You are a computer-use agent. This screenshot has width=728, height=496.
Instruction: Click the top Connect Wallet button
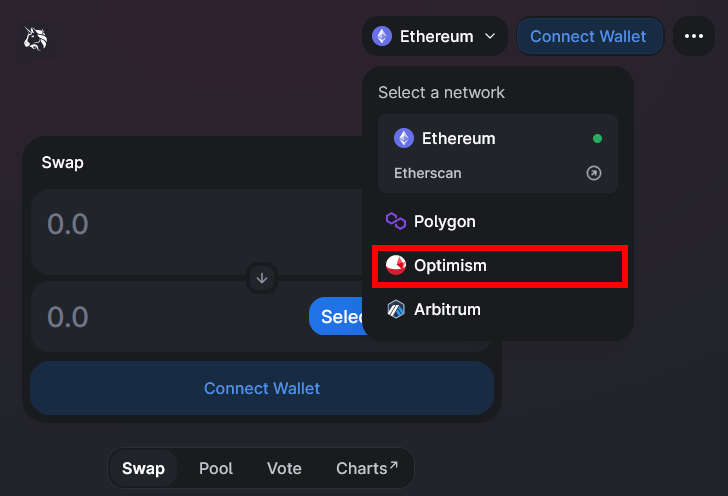[x=588, y=36]
